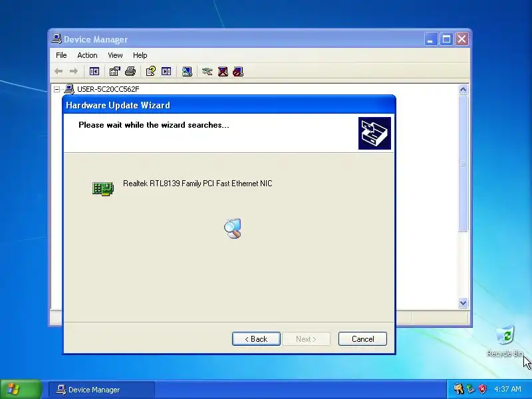
Task: Click the magnifier search animation icon
Action: 233,228
